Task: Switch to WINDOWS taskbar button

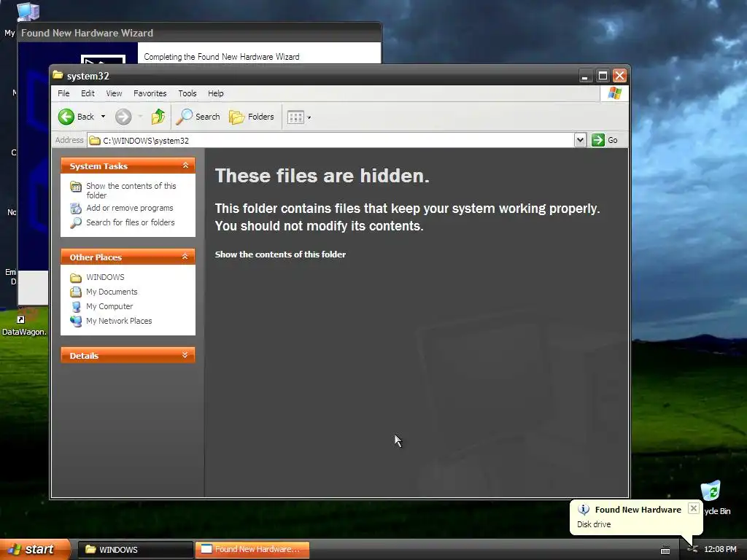Action: click(x=135, y=550)
